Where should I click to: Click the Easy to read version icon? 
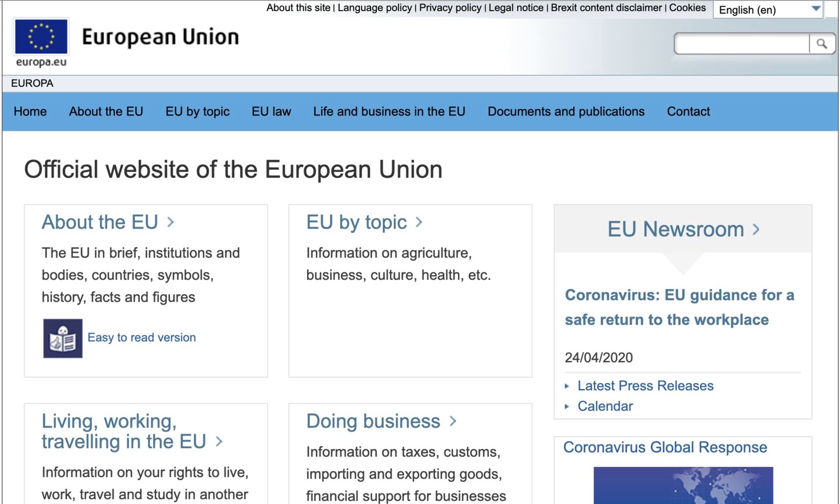point(63,338)
